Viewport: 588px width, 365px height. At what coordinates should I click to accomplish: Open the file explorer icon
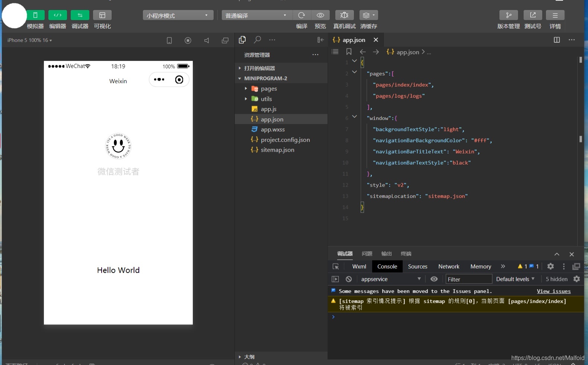click(242, 40)
